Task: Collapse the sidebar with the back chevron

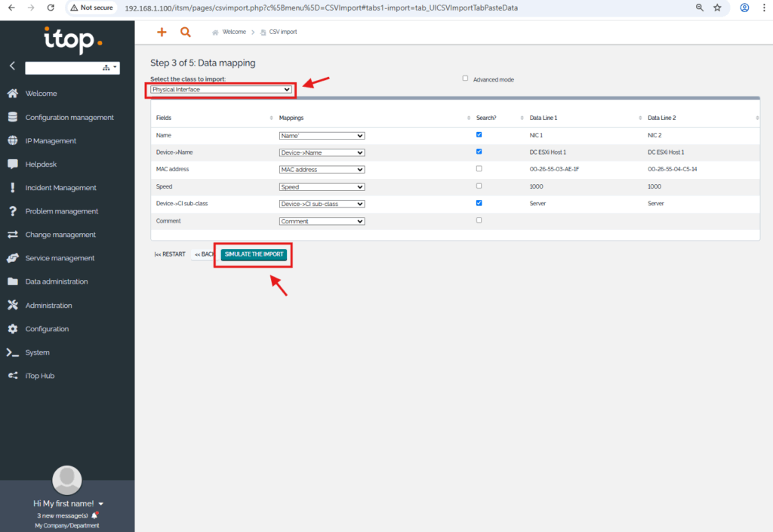Action: click(x=12, y=66)
